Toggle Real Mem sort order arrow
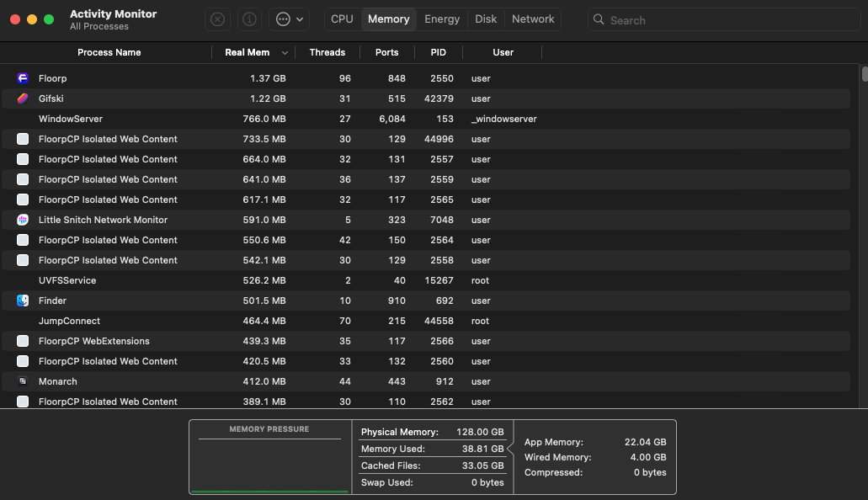 coord(285,53)
